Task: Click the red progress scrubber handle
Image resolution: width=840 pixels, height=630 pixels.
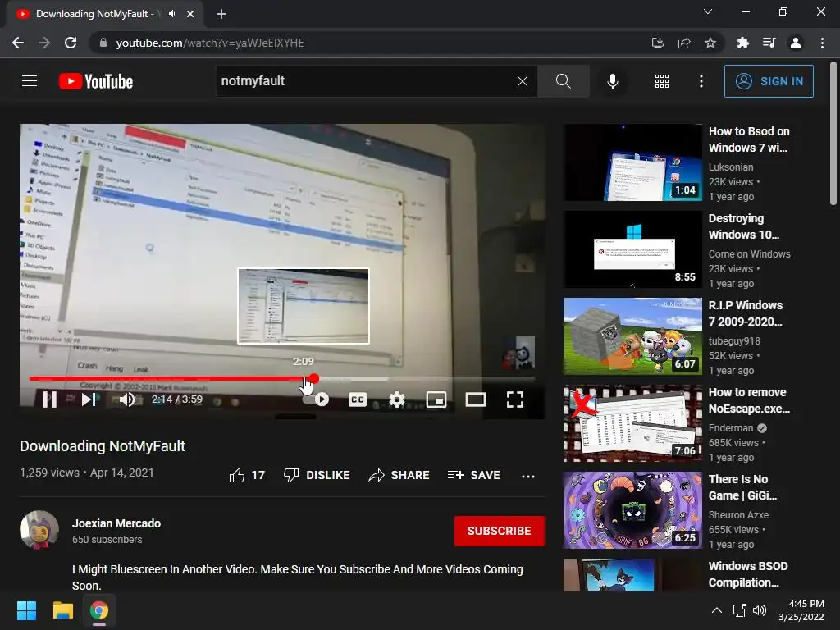Action: pyautogui.click(x=314, y=379)
